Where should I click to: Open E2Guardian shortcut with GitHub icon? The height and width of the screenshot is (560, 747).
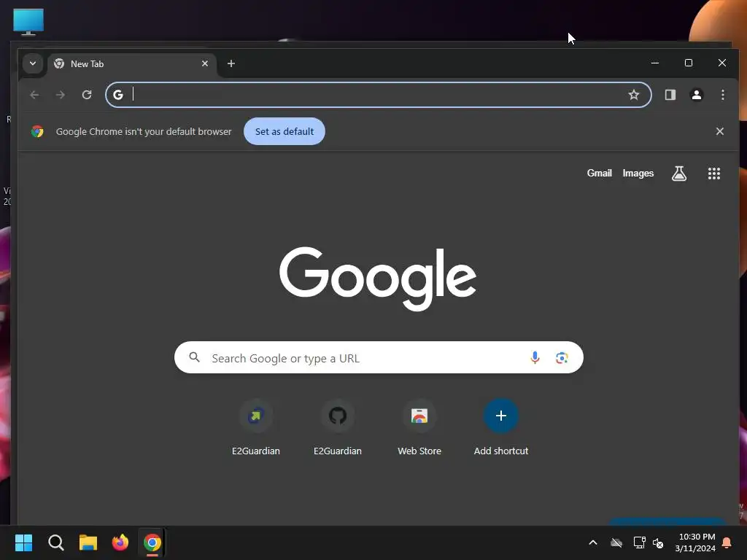(338, 427)
